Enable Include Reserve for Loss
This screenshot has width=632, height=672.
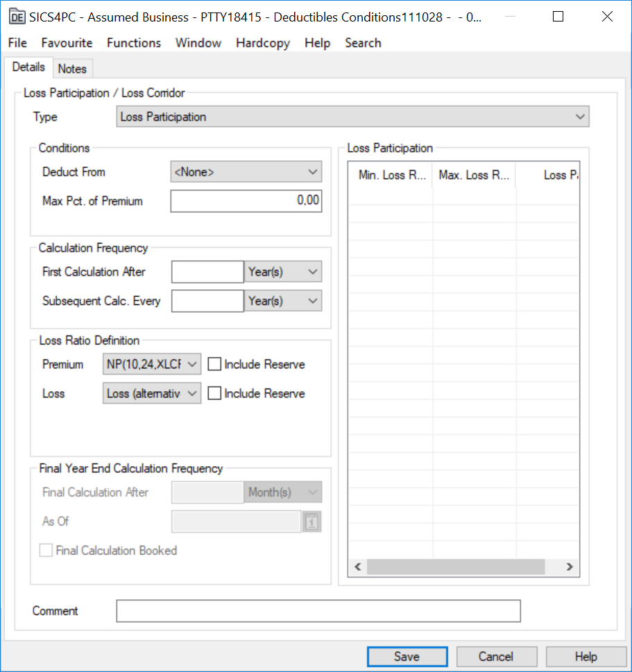click(x=215, y=393)
